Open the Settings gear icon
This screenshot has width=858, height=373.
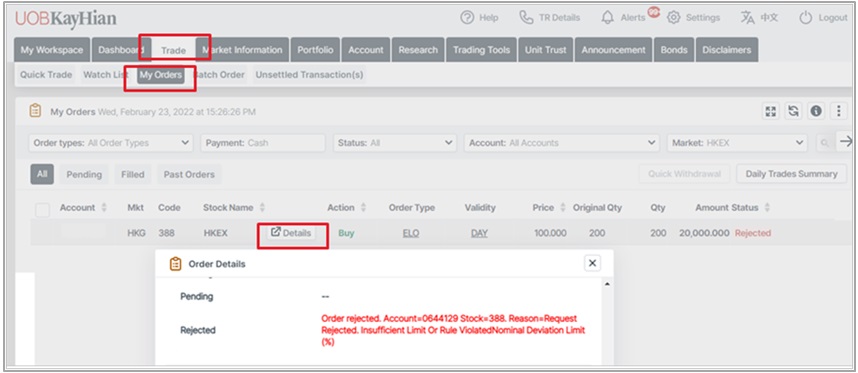point(674,18)
